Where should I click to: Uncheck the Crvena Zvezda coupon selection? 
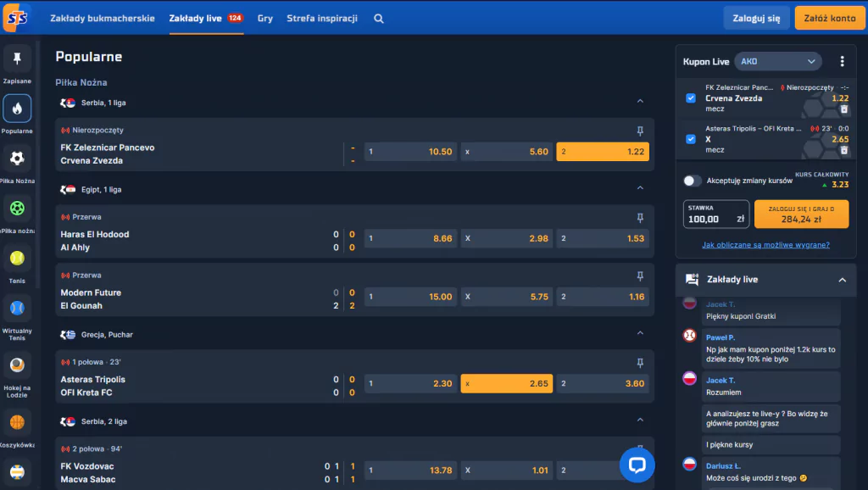(691, 98)
